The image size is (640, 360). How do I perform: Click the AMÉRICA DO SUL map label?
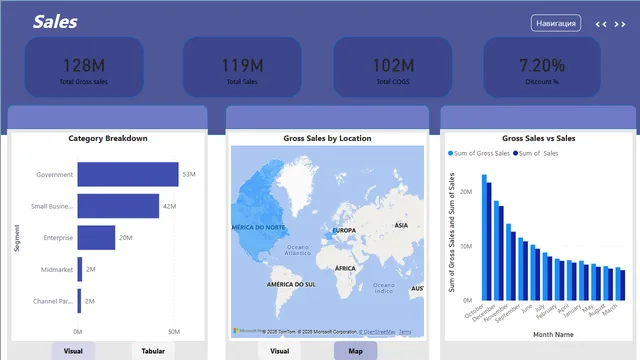click(291, 284)
